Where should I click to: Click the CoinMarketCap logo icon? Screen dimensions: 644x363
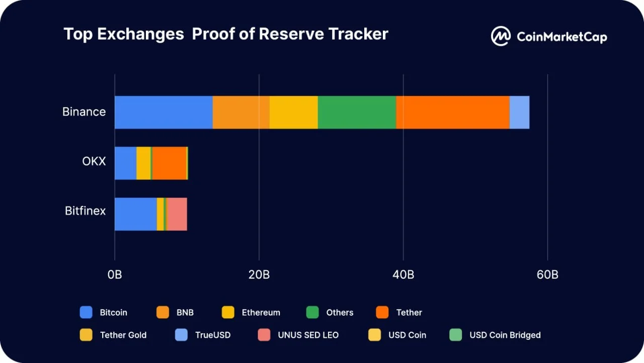coord(501,36)
